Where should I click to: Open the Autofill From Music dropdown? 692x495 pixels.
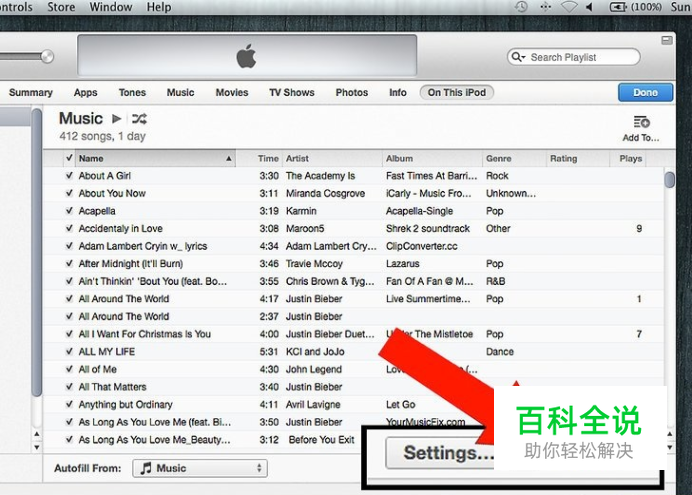[x=200, y=468]
